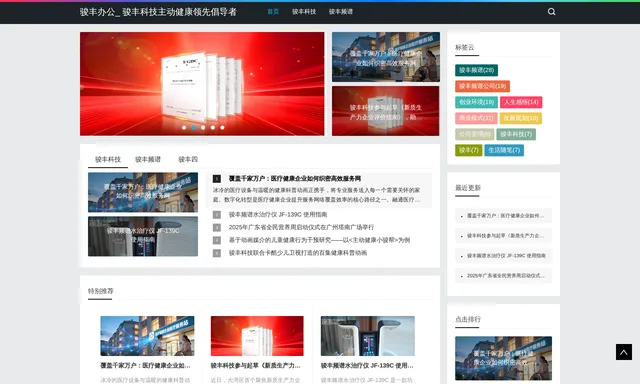Open list item 骏丰科技联合卡酷少儿卫视
The height and width of the screenshot is (384, 640).
pos(298,253)
